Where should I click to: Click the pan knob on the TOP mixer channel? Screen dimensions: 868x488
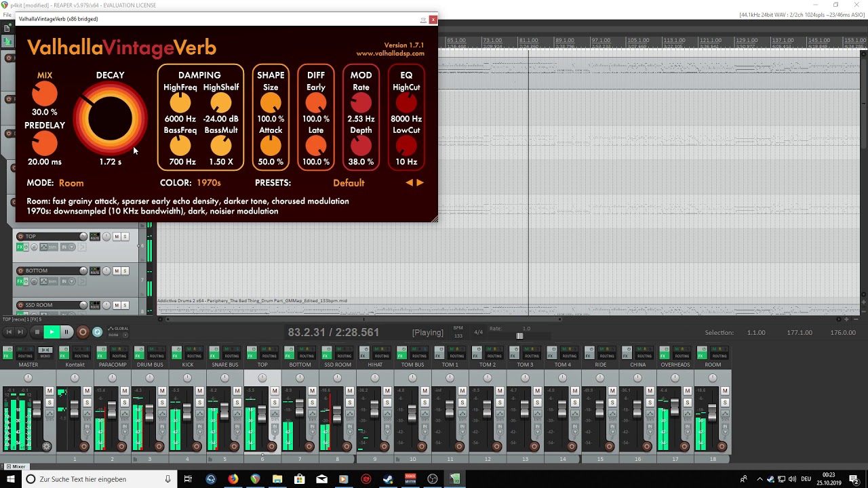tap(262, 378)
